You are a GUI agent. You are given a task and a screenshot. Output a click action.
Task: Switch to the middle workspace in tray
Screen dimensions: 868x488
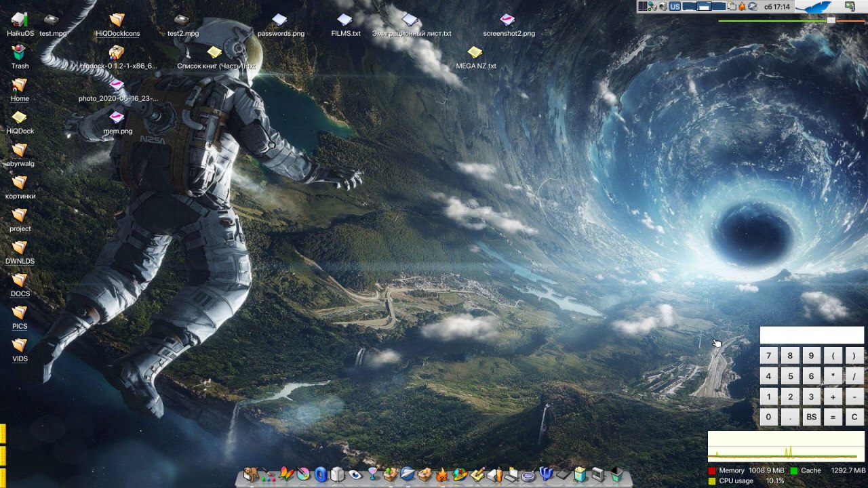pyautogui.click(x=705, y=6)
